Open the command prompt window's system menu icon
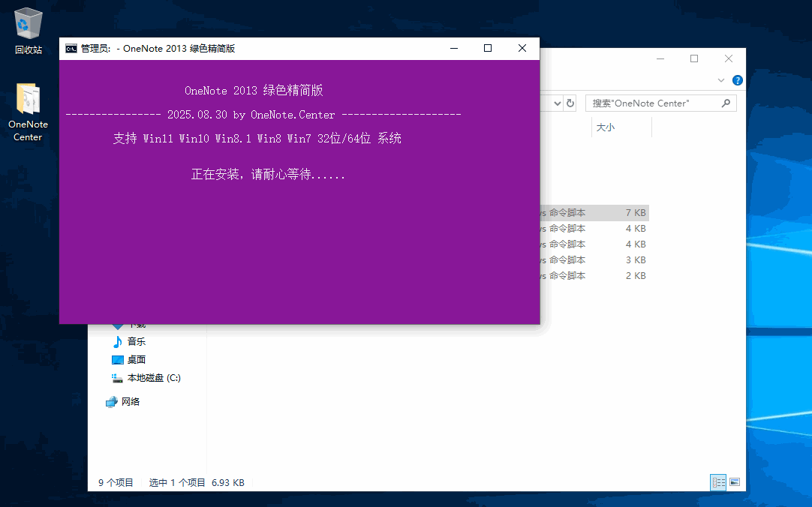This screenshot has height=507, width=812. [71, 49]
